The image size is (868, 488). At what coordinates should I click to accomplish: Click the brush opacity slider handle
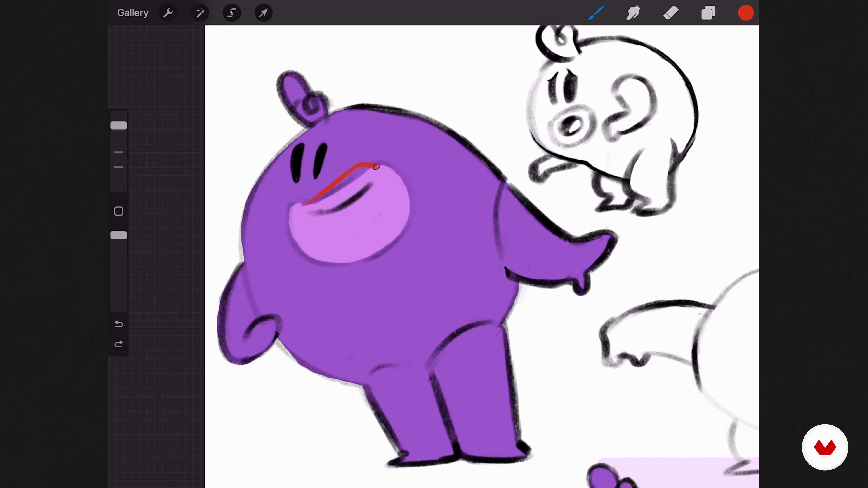coord(119,235)
